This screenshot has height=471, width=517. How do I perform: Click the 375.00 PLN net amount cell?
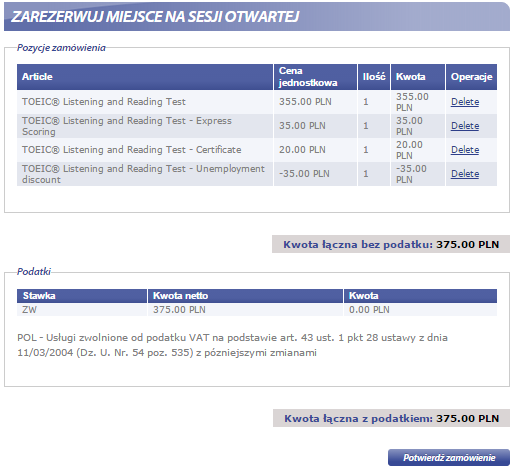245,310
